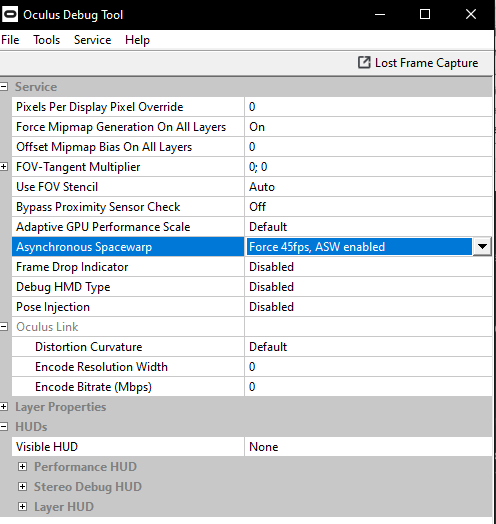Expand the Performance HUD node
The width and height of the screenshot is (496, 524).
(22, 467)
